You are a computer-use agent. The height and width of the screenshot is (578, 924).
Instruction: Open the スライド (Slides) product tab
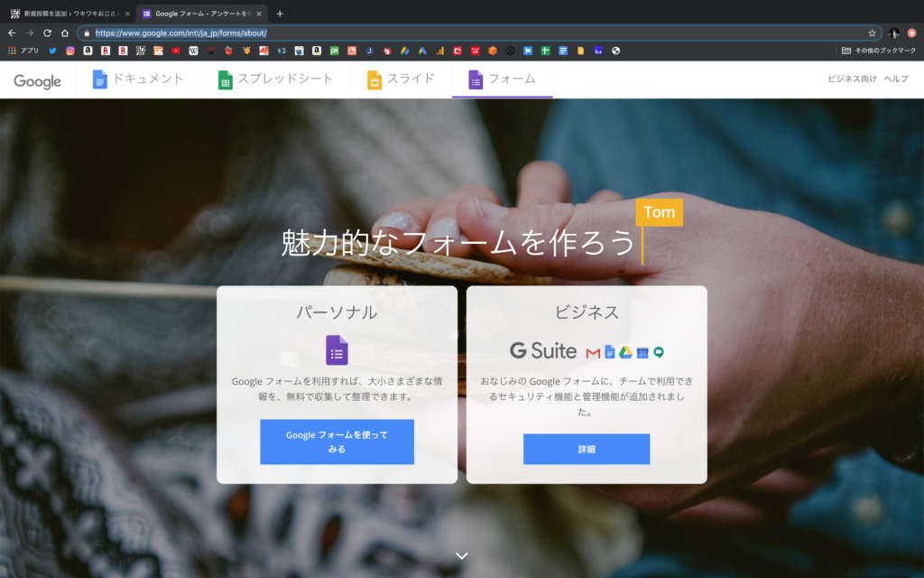pos(401,79)
